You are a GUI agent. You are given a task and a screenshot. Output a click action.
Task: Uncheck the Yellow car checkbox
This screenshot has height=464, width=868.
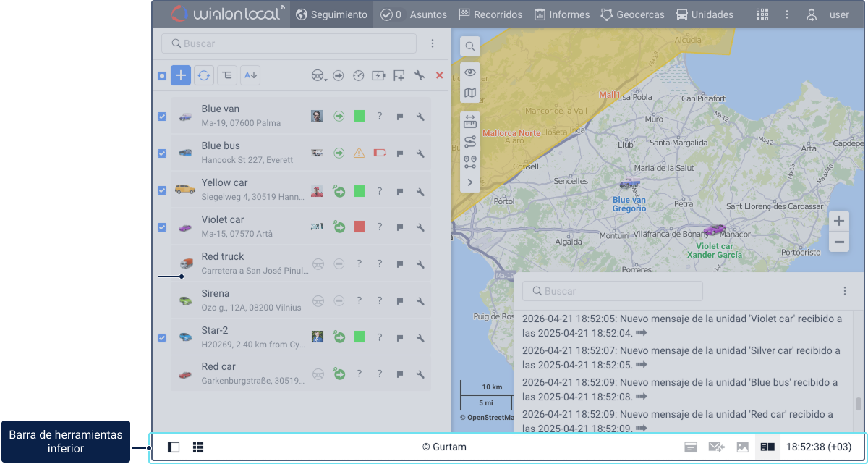162,190
